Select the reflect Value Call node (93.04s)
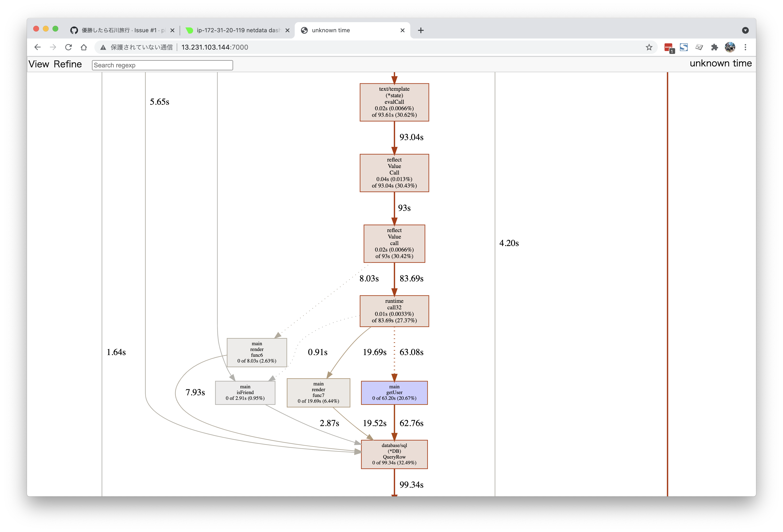Viewport: 783px width, 532px height. (x=394, y=173)
